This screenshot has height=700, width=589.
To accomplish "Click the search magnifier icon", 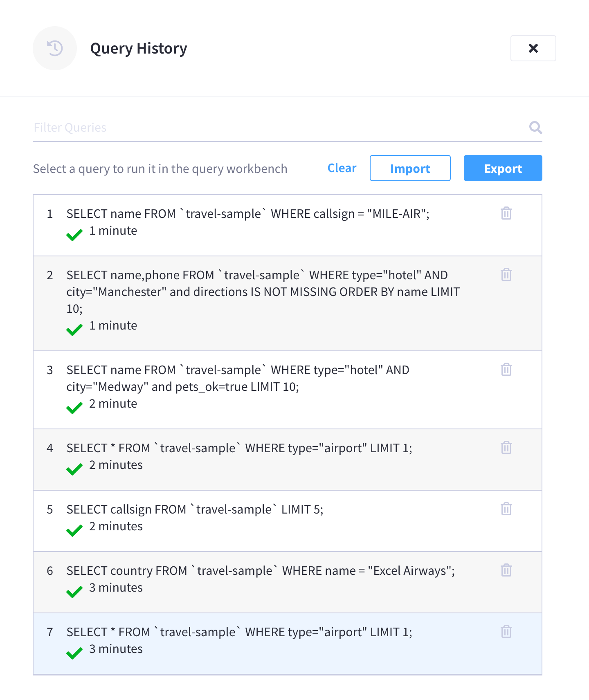I will click(x=535, y=128).
